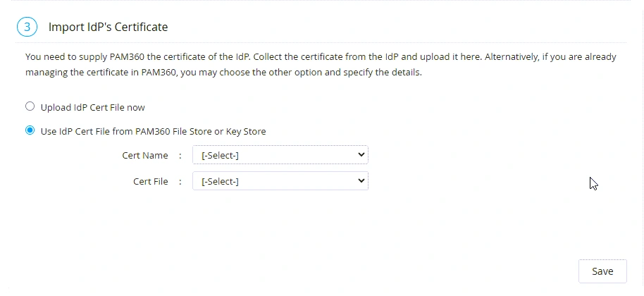Click the "Cert File" field label
Image resolution: width=644 pixels, height=296 pixels.
coord(151,182)
